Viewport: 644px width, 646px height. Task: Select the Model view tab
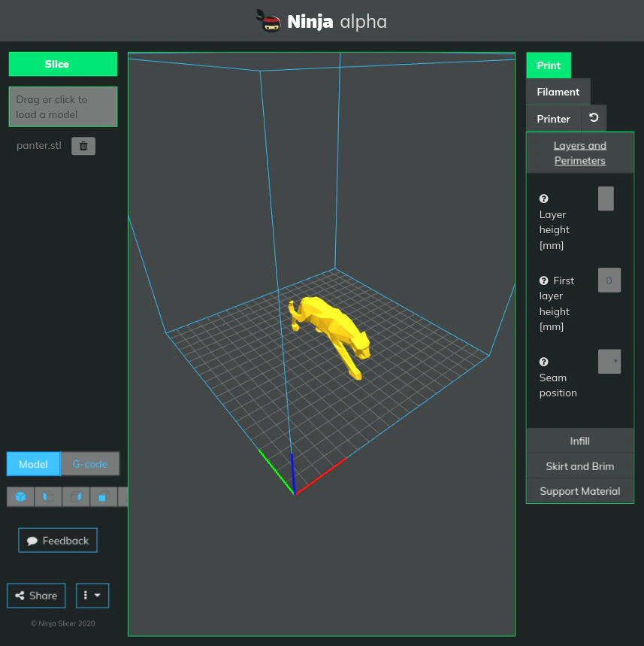pos(33,464)
